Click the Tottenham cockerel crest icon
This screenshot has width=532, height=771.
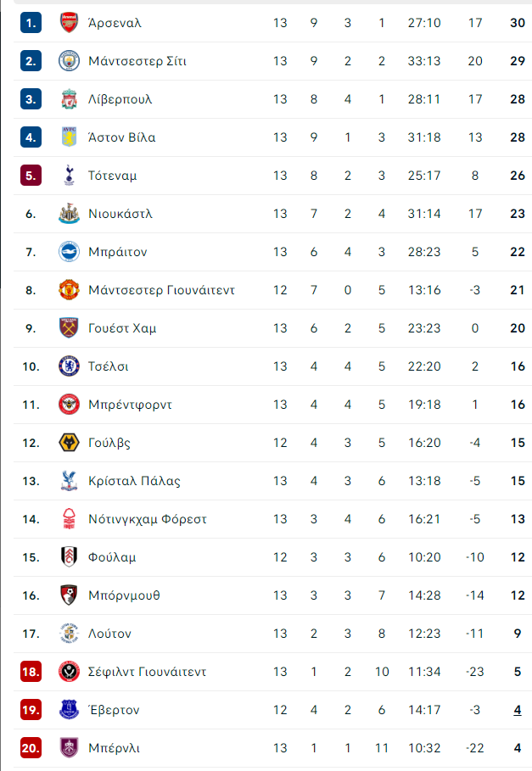coord(69,176)
